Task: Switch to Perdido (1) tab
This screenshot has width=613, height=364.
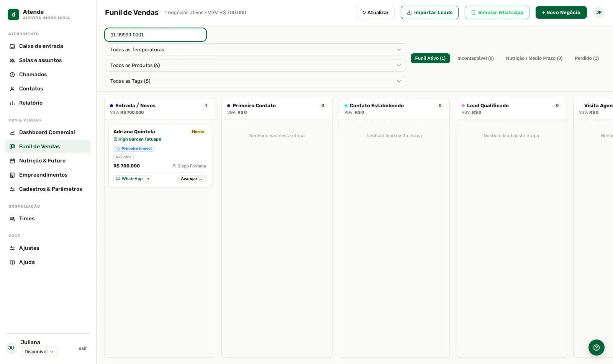Action: tap(587, 58)
